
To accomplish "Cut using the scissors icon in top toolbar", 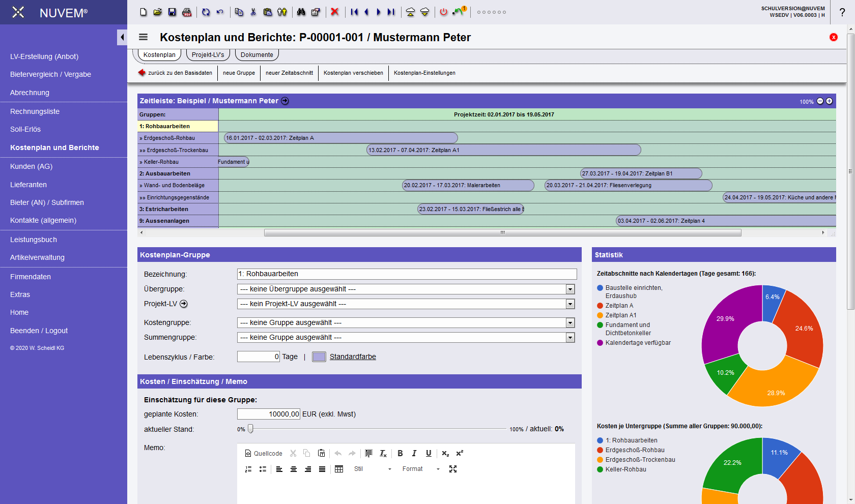I will click(x=253, y=12).
